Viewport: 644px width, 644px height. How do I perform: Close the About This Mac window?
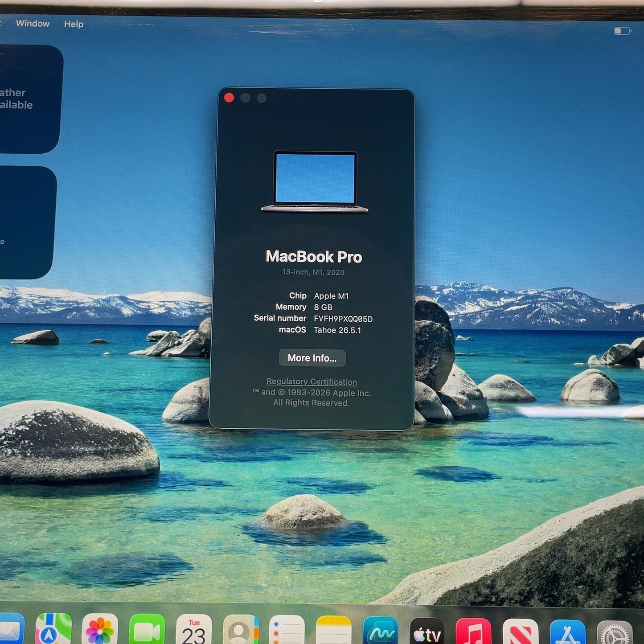tap(229, 98)
